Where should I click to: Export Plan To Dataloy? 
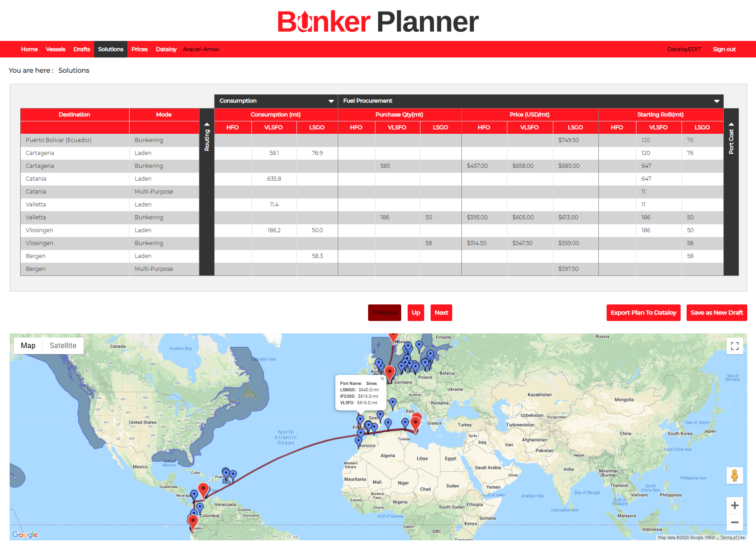[643, 313]
